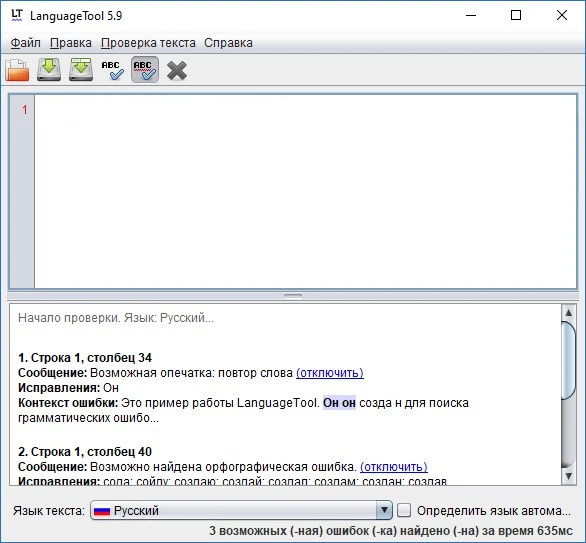Open file using the folder toolbar icon
The width and height of the screenshot is (586, 543).
pos(17,70)
